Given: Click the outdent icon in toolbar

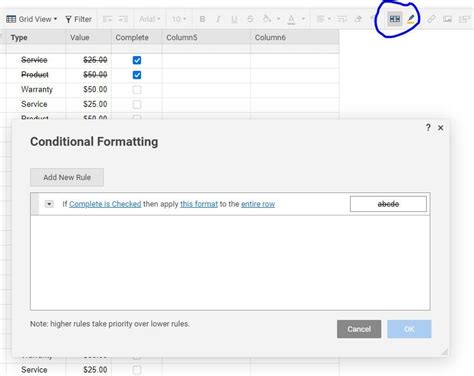Looking at the screenshot, I should coord(107,19).
